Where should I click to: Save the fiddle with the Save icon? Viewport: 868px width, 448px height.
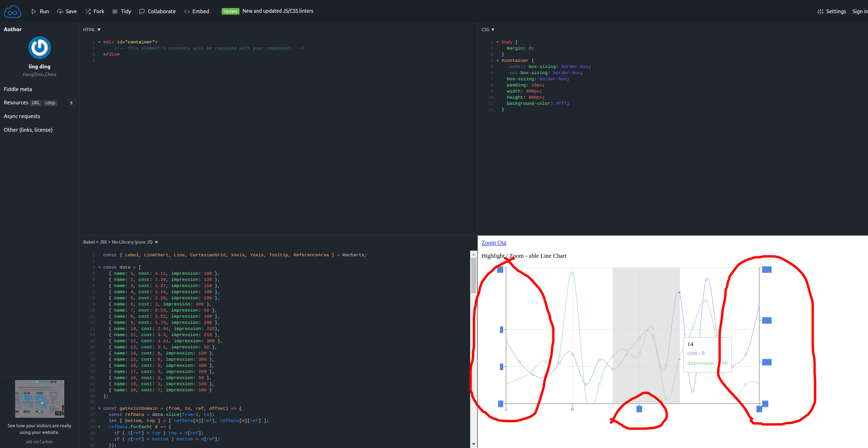tap(60, 11)
